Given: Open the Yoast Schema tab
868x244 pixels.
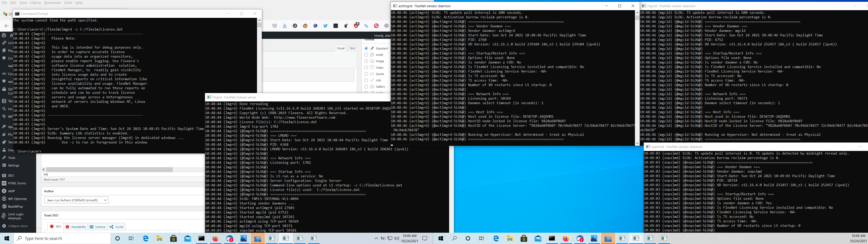Looking at the screenshot, I should pyautogui.click(x=97, y=227).
